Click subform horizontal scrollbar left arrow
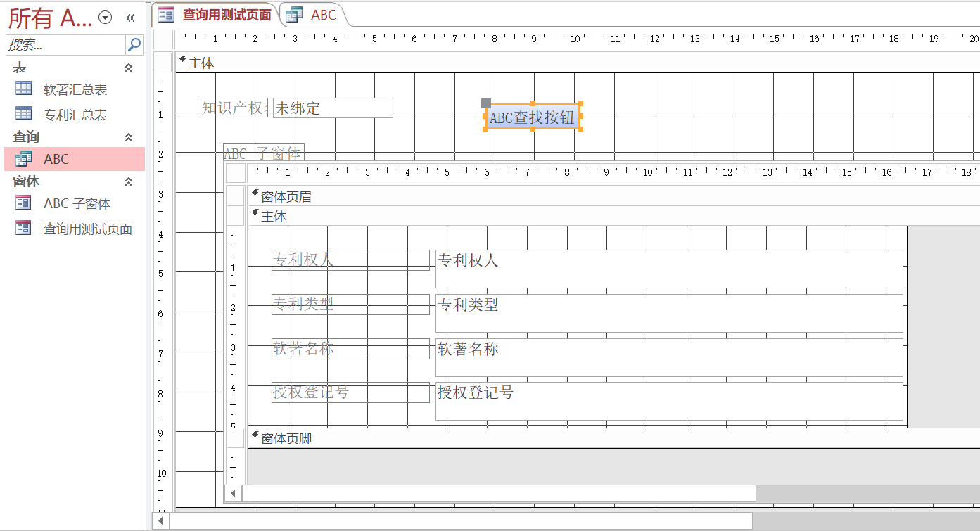980x531 pixels. point(233,493)
